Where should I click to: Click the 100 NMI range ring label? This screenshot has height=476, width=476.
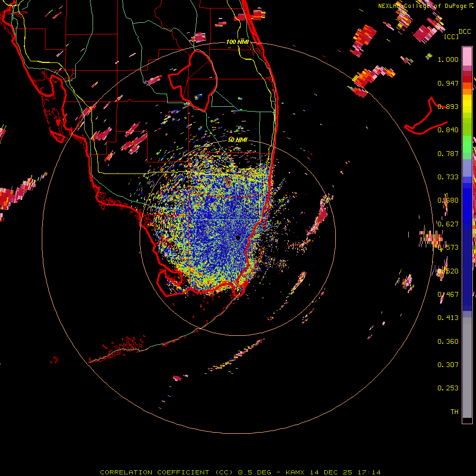pyautogui.click(x=237, y=42)
